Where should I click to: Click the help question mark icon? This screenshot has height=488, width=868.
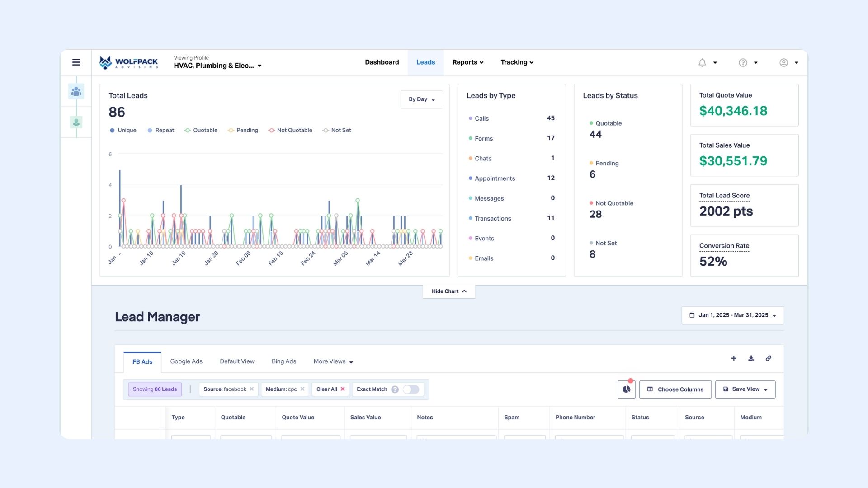tap(743, 62)
